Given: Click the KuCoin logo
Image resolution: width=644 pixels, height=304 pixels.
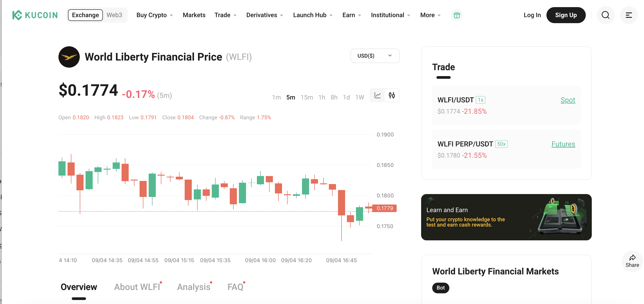Looking at the screenshot, I should click(x=35, y=15).
